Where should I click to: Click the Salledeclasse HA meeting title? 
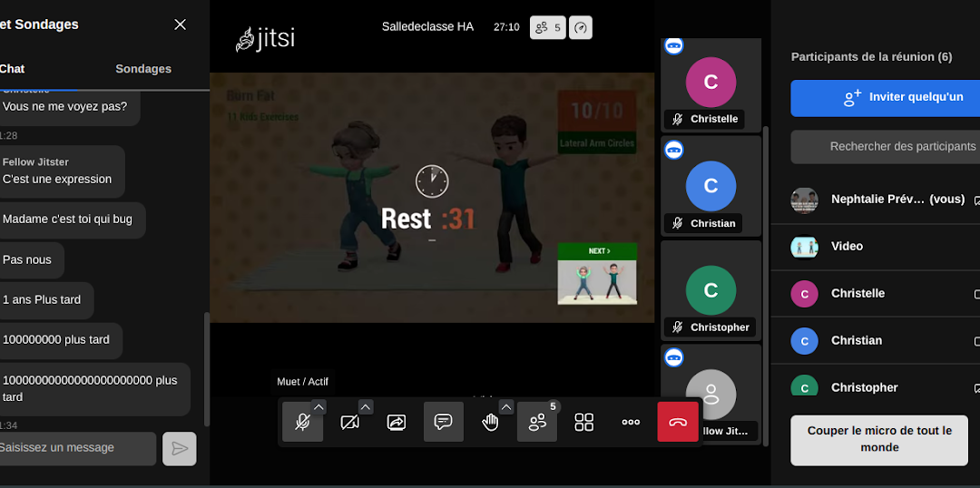[427, 27]
